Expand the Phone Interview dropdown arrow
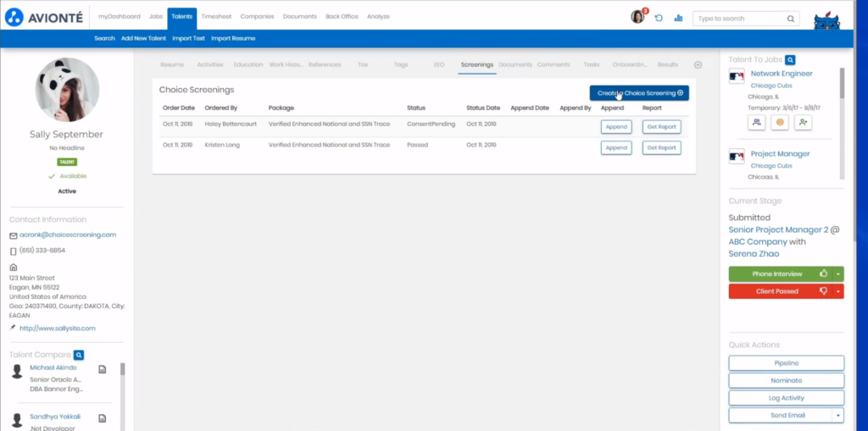Image resolution: width=868 pixels, height=431 pixels. pyautogui.click(x=838, y=274)
